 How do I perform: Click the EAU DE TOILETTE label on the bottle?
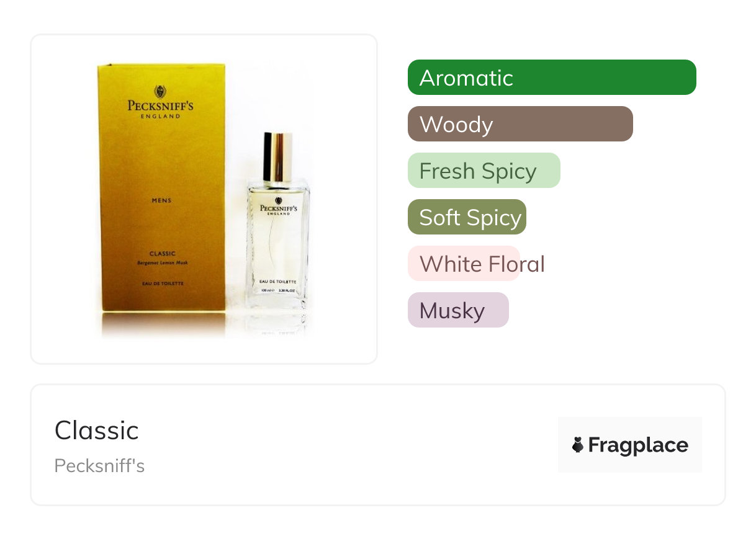point(277,282)
